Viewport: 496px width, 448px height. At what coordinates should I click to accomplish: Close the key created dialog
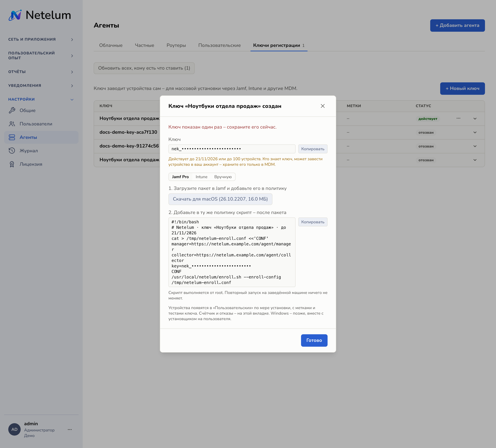[323, 106]
